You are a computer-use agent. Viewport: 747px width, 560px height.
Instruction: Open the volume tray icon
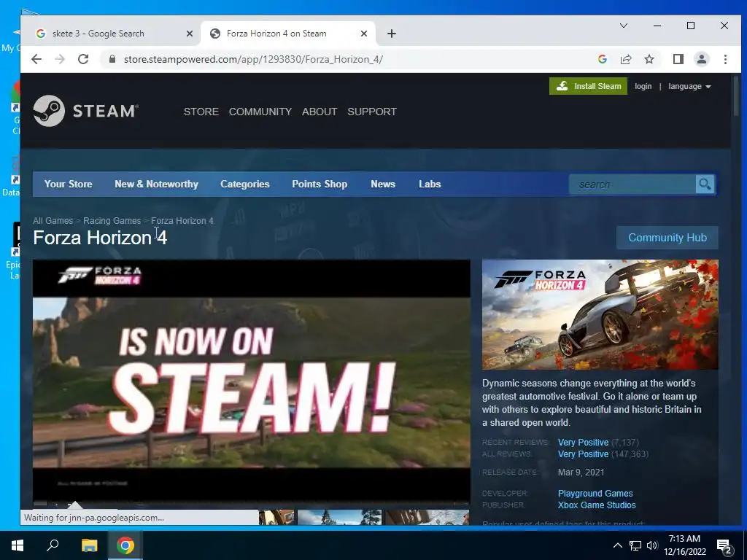(652, 545)
